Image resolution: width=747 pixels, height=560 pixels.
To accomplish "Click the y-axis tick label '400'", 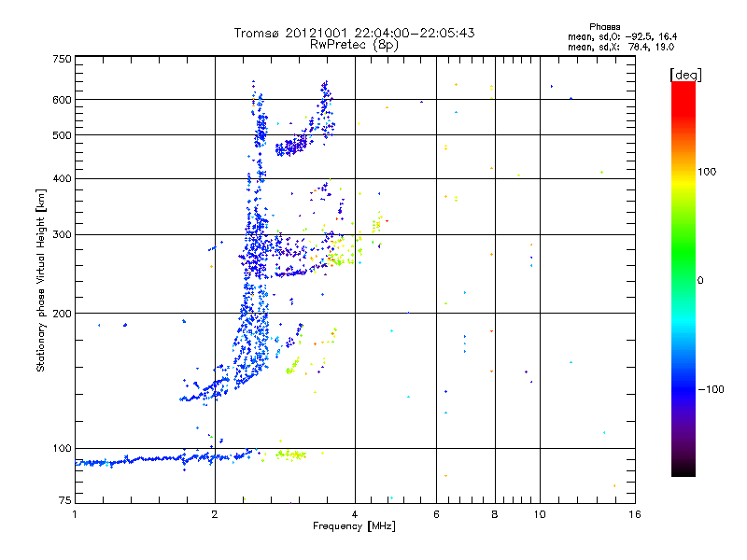I will [62, 178].
